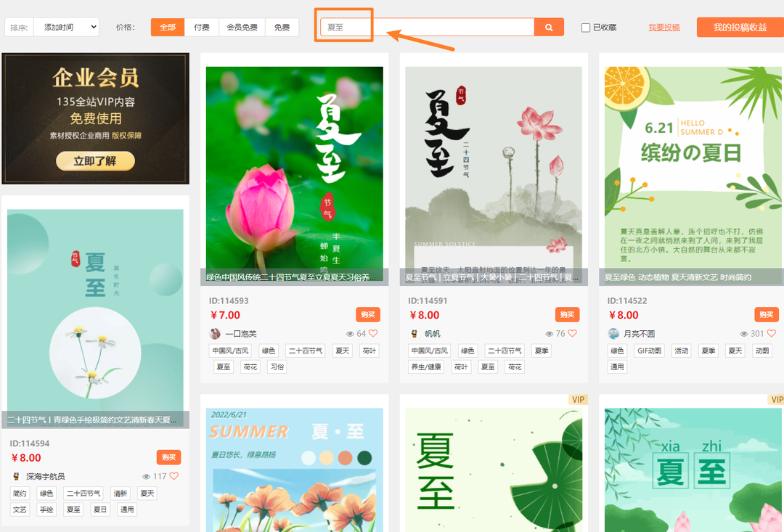The height and width of the screenshot is (532, 784).
Task: Open 我的投稿收益 button
Action: tap(740, 28)
